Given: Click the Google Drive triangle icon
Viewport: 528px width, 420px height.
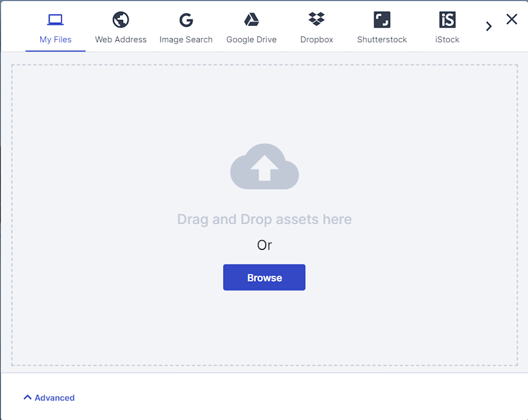Looking at the screenshot, I should (251, 20).
